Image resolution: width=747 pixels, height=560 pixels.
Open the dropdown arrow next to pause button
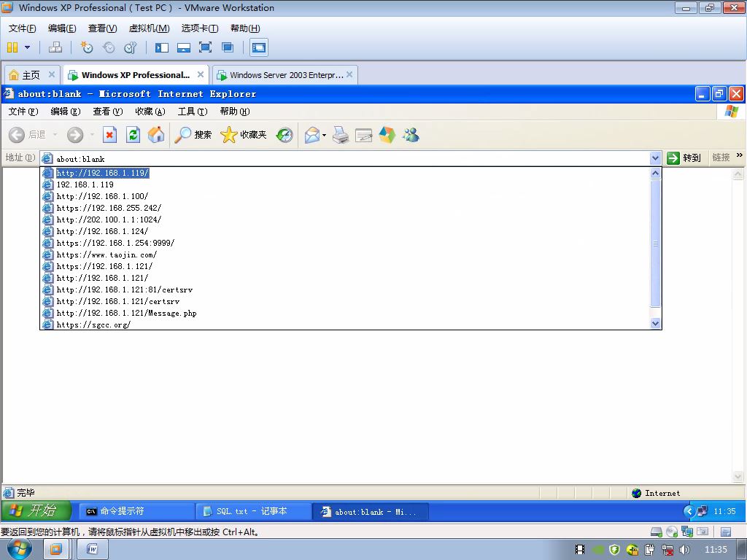[x=27, y=47]
